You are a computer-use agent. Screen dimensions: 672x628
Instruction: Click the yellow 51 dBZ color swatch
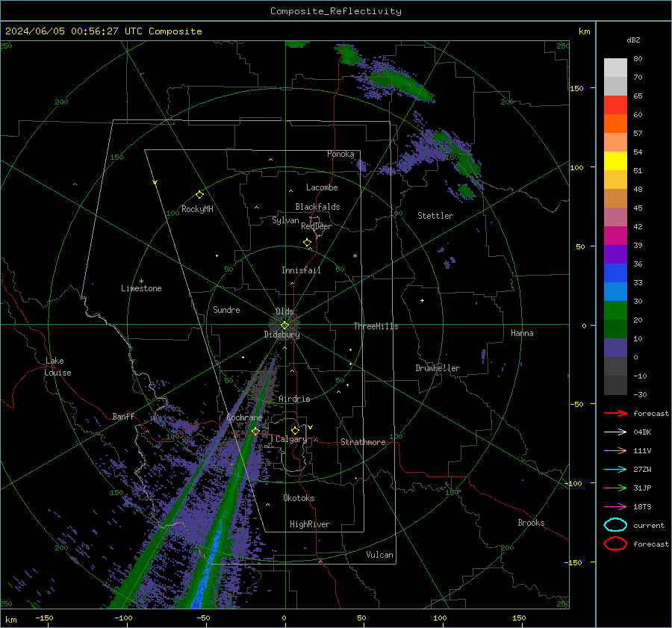(615, 161)
